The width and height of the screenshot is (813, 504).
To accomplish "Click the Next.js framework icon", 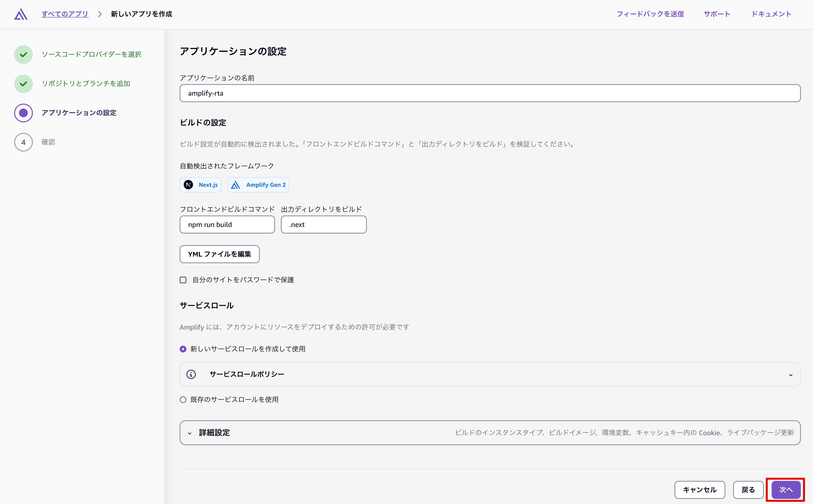I will [x=188, y=185].
